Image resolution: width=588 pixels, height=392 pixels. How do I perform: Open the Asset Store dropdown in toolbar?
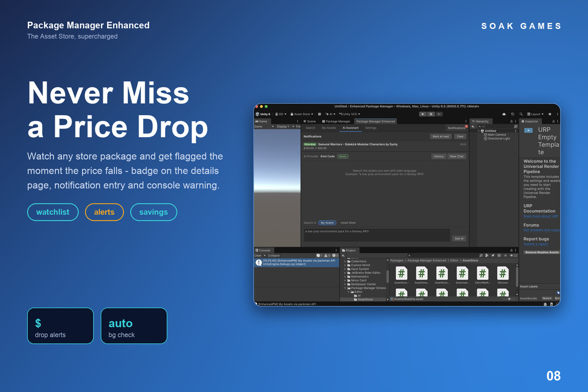[302, 114]
